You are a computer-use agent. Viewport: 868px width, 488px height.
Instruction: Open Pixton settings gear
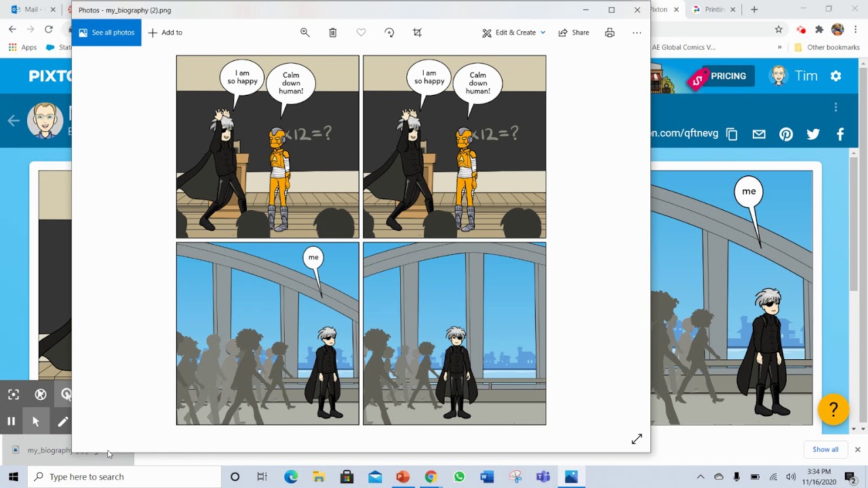[x=836, y=76]
